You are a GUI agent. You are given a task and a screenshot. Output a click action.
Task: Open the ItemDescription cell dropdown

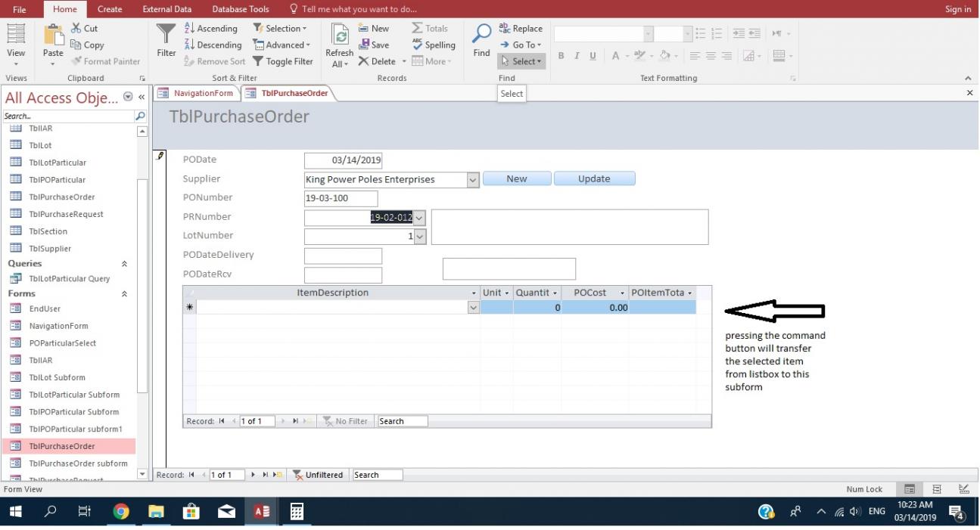tap(474, 308)
